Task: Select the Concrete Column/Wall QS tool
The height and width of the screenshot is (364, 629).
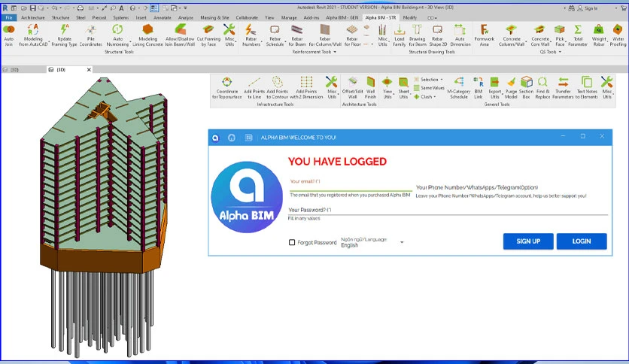Action: (512, 35)
